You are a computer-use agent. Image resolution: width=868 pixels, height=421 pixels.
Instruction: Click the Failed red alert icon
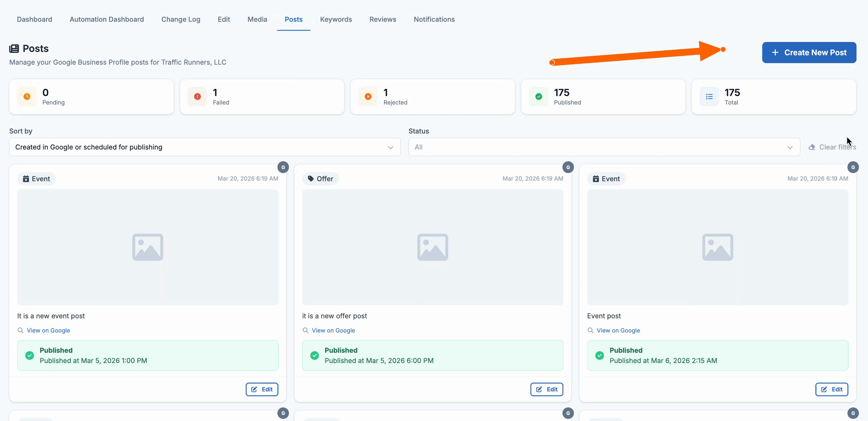click(197, 97)
